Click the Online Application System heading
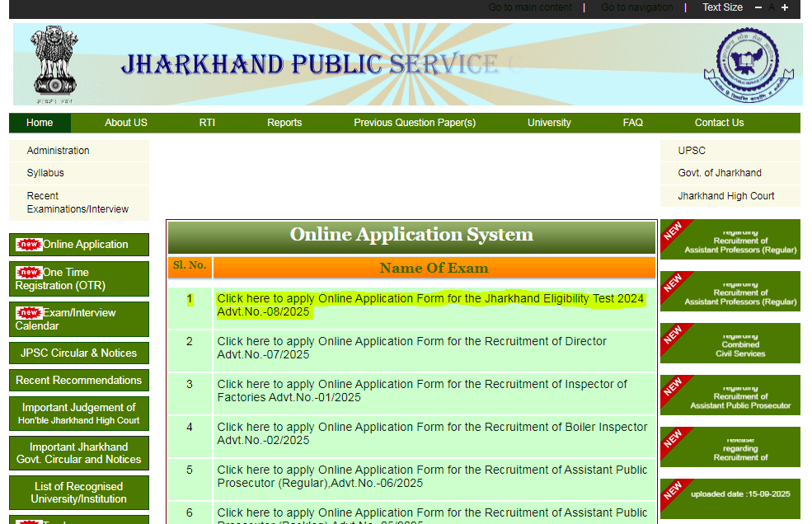This screenshot has height=524, width=812. 411,235
